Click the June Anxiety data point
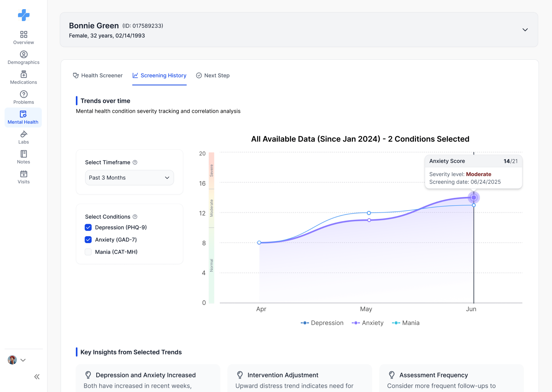This screenshot has height=392, width=552. point(474,198)
